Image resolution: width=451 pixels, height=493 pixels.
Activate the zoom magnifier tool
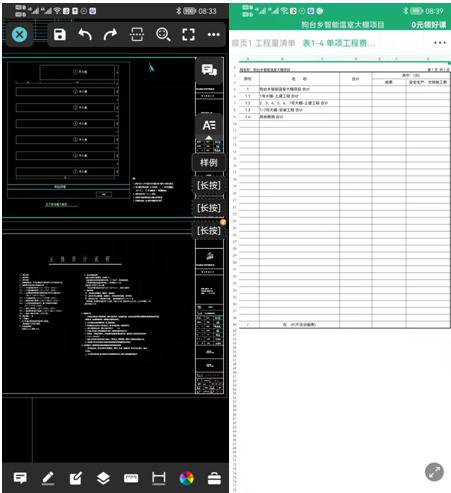click(163, 35)
